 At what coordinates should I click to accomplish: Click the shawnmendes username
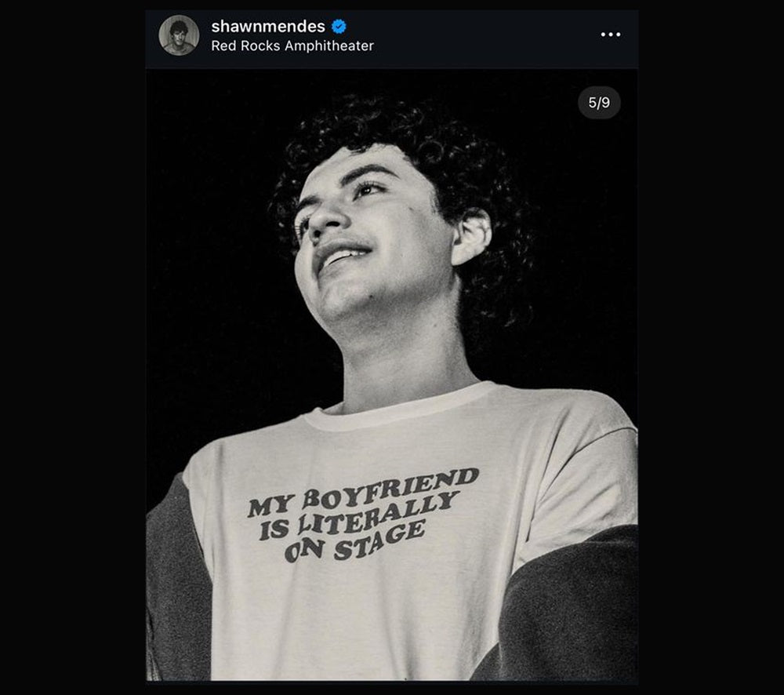(268, 27)
